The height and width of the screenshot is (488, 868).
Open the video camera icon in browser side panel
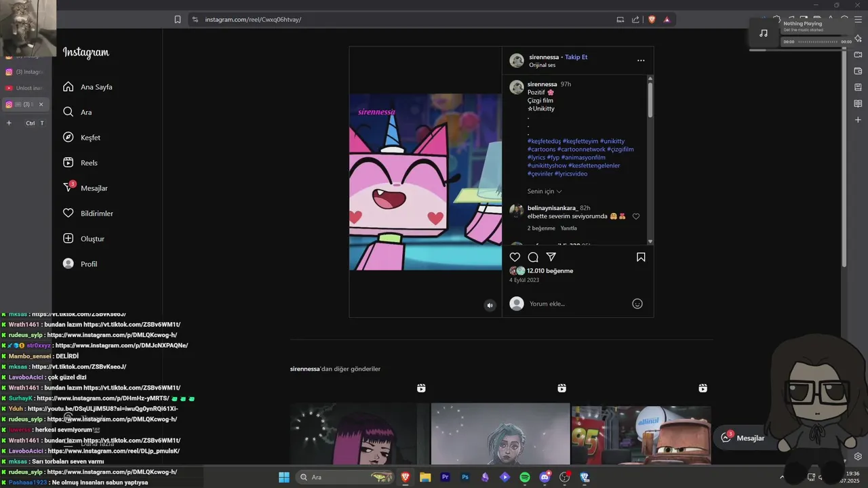coord(858,55)
